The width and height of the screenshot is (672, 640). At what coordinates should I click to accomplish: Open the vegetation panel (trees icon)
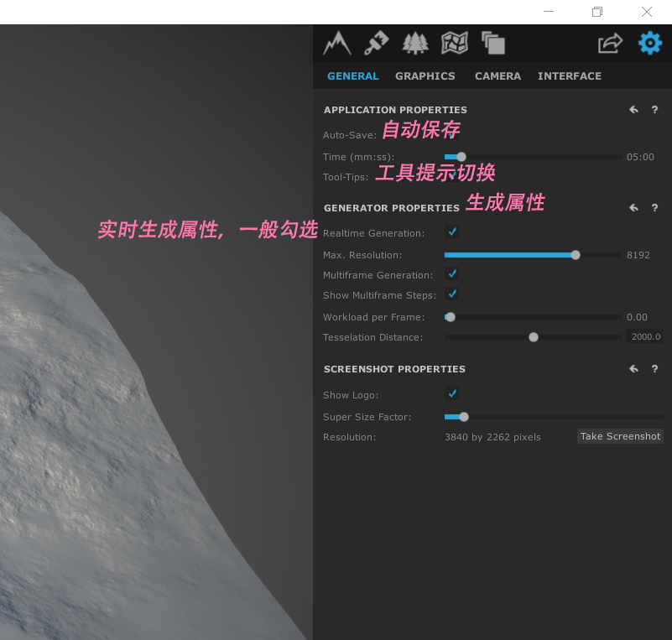click(x=414, y=43)
